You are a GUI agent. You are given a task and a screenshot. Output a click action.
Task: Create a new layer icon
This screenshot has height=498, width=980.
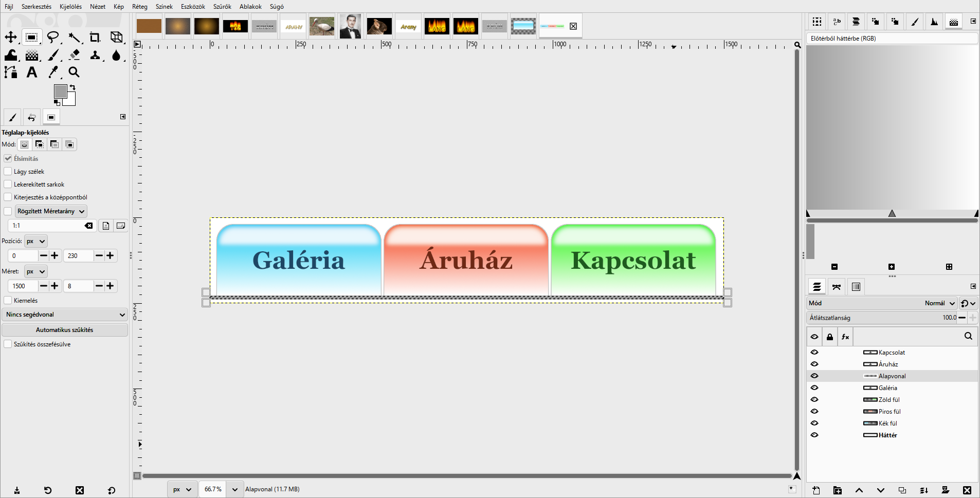(x=816, y=490)
